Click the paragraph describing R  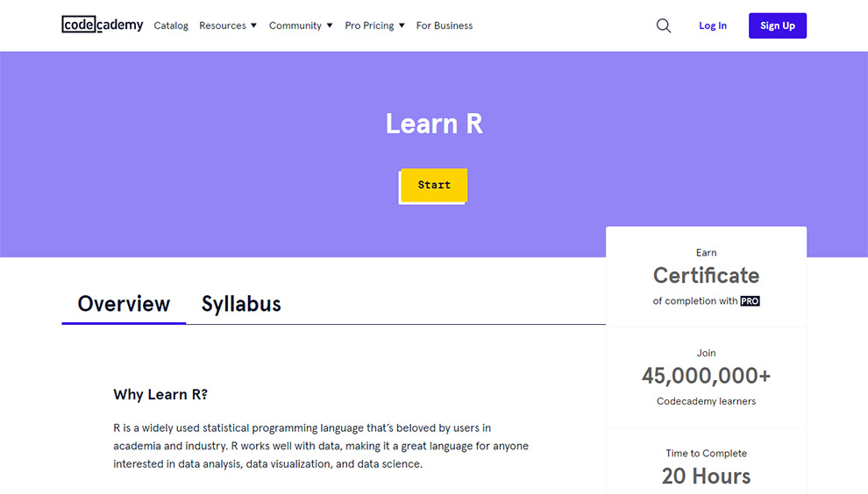(321, 446)
